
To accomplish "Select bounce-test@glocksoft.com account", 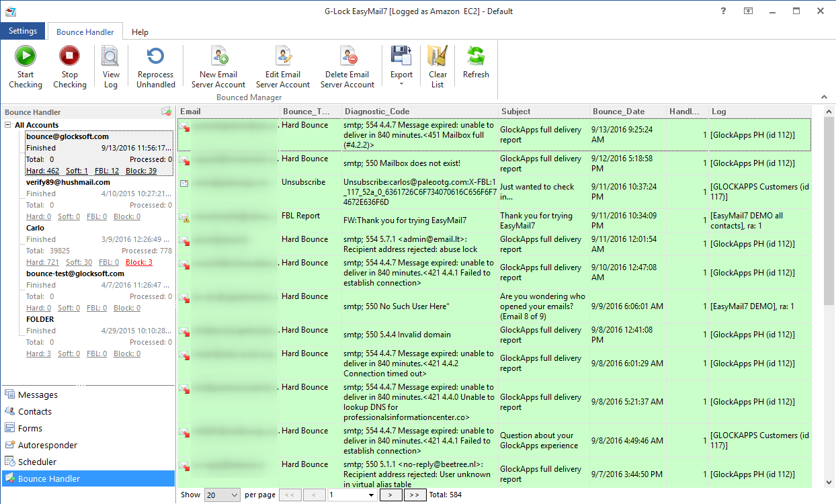I will pyautogui.click(x=75, y=274).
